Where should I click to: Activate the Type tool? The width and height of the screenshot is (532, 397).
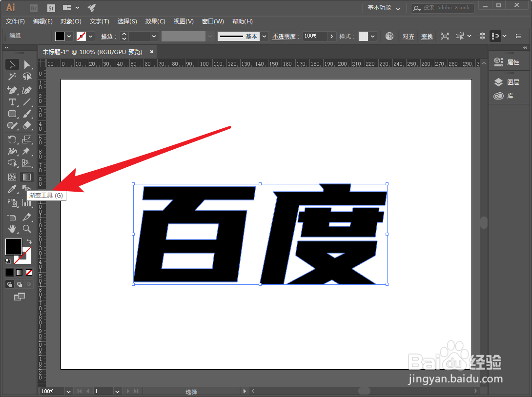[12, 102]
